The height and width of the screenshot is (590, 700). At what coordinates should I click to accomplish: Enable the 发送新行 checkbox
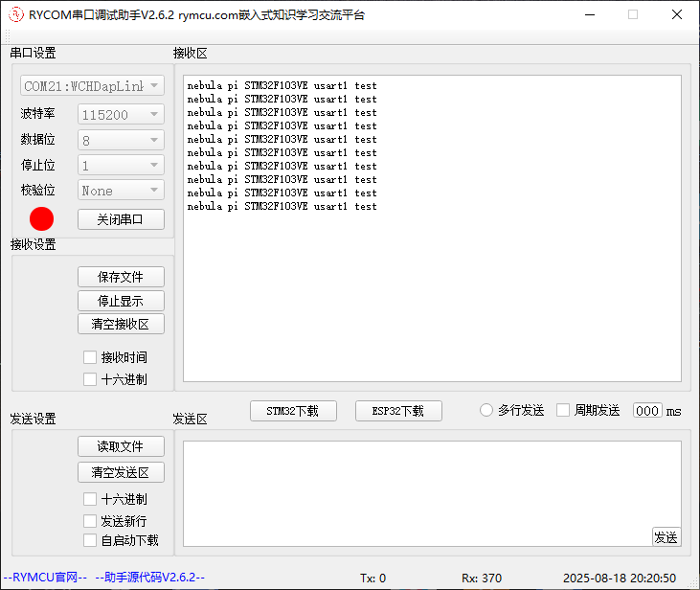pyautogui.click(x=90, y=521)
